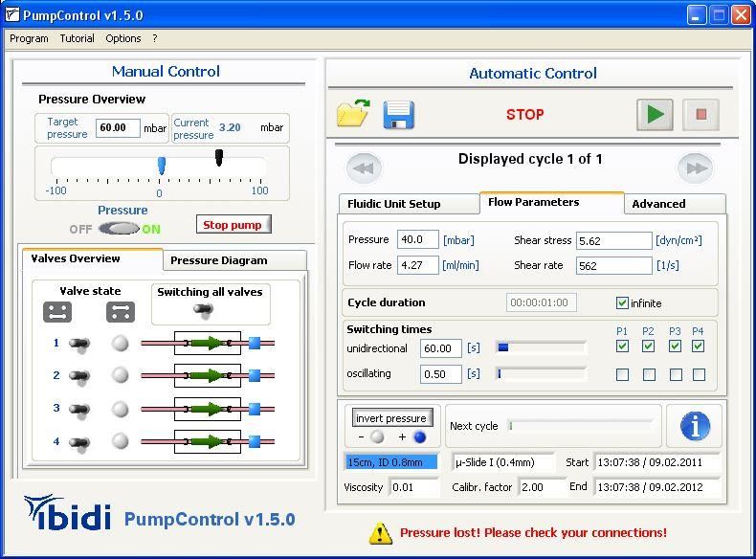Adjust the unidirectional switching time slider
The height and width of the screenshot is (559, 756).
541,347
